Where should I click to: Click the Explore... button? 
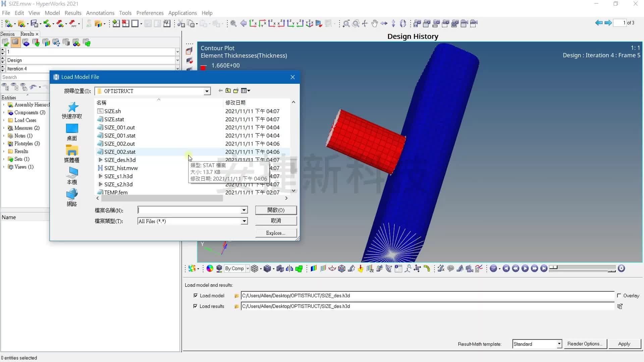(x=276, y=233)
